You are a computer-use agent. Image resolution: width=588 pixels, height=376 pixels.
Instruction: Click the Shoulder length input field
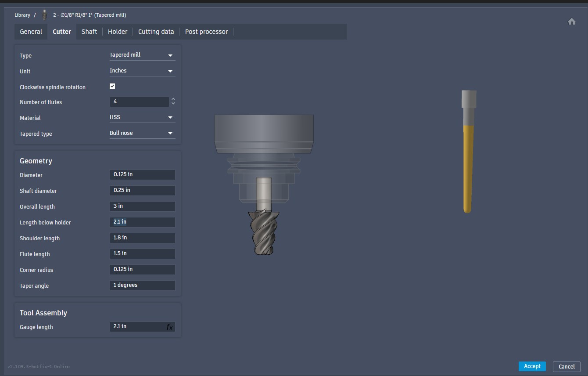(x=142, y=238)
